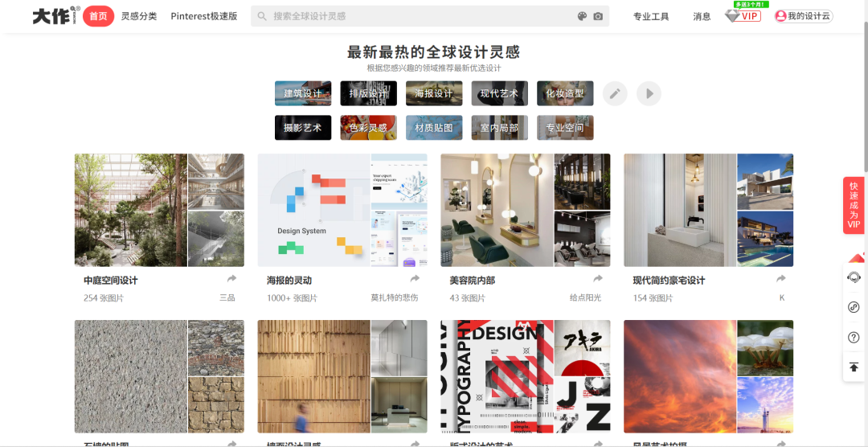Select 海报设计 category tag

434,93
